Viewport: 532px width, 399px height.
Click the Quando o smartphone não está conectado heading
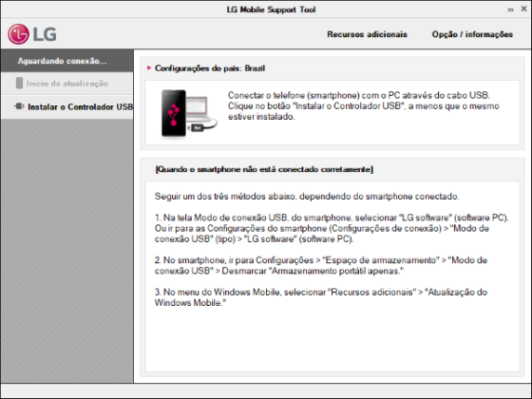[x=264, y=169]
